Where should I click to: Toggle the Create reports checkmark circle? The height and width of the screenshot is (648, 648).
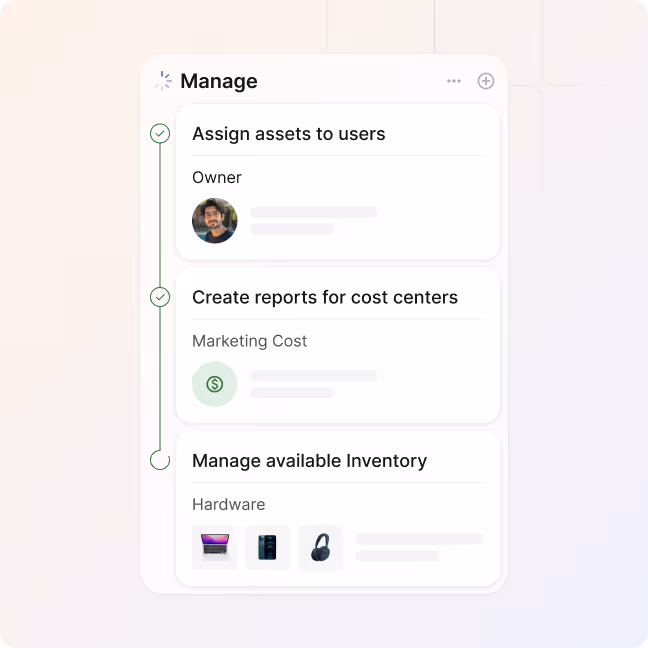pyautogui.click(x=160, y=297)
